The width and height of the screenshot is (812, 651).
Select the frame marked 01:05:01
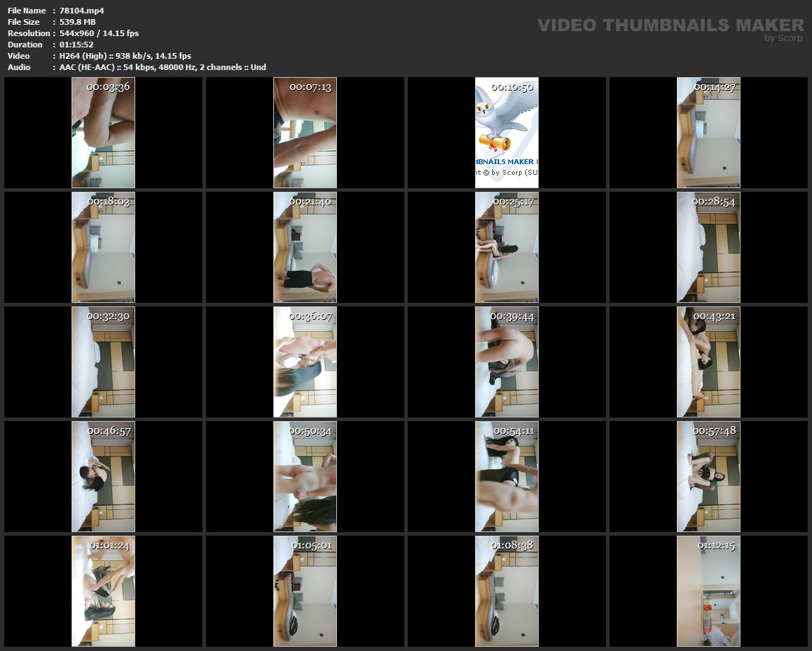(x=305, y=591)
